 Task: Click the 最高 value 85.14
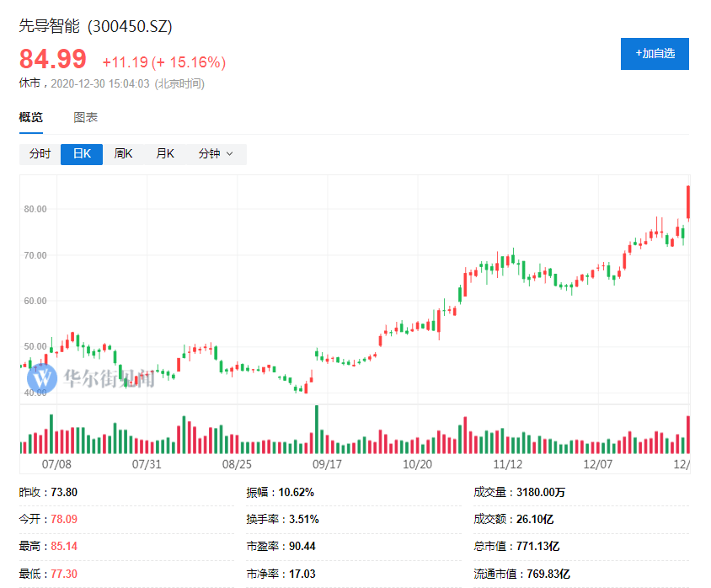coord(64,546)
